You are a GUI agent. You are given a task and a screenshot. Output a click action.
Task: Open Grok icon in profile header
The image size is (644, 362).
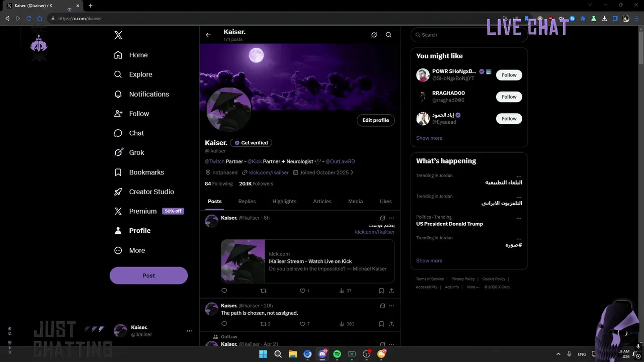pos(374,35)
